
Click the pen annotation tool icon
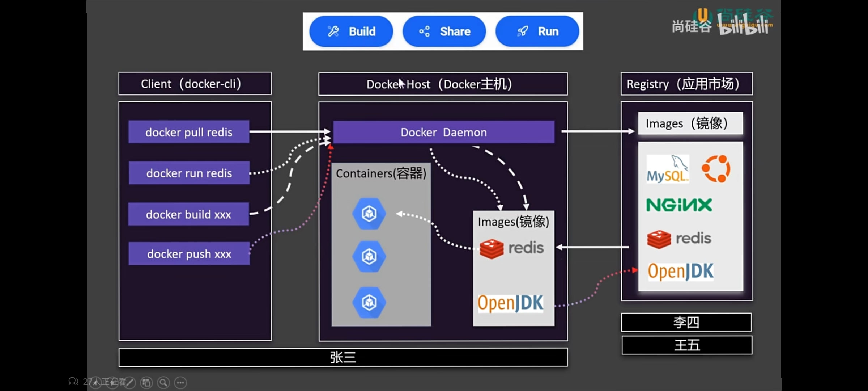(129, 382)
